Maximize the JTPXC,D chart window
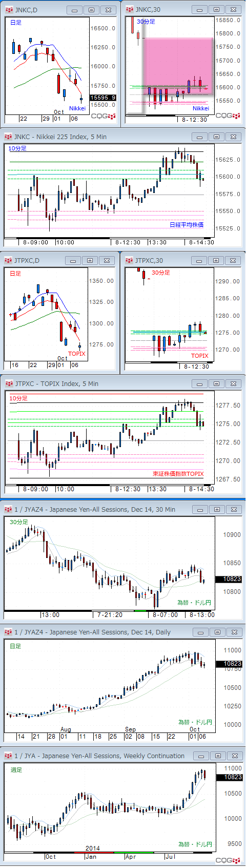The image size is (246, 868). click(x=90, y=260)
